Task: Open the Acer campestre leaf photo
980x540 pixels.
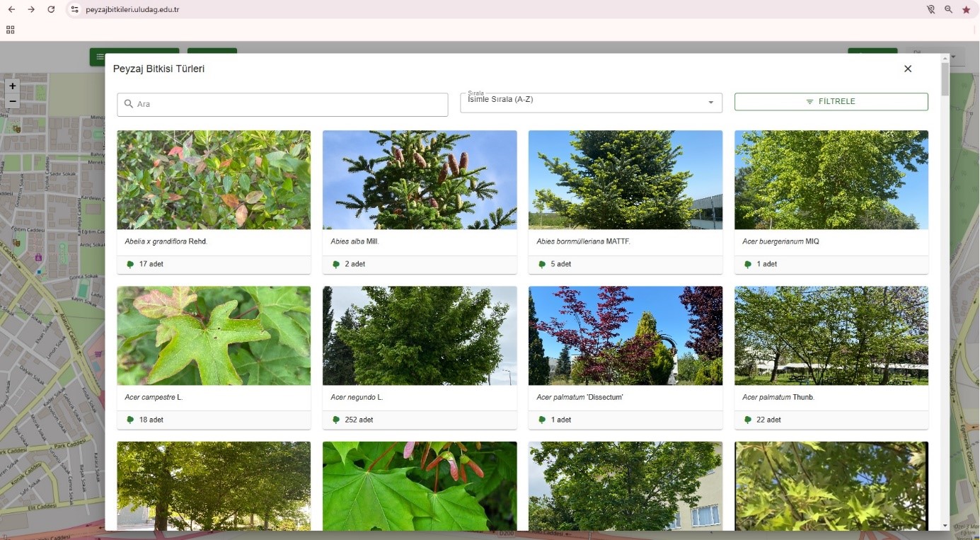Action: pos(214,335)
